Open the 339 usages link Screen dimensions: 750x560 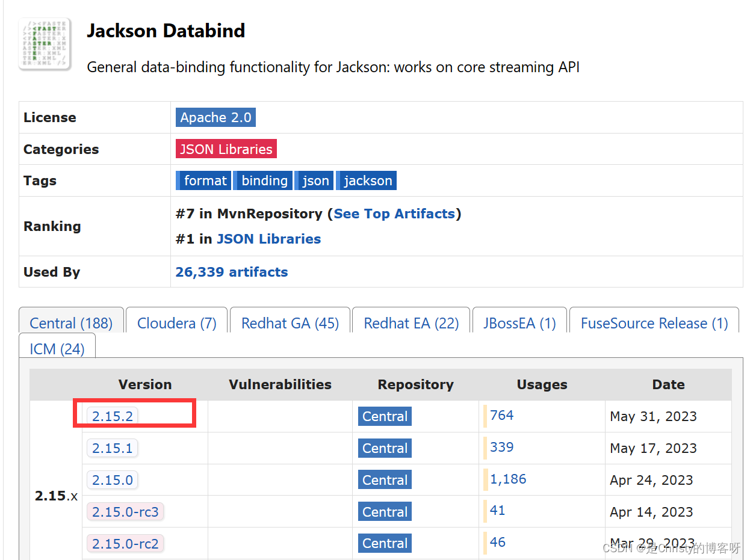point(501,447)
